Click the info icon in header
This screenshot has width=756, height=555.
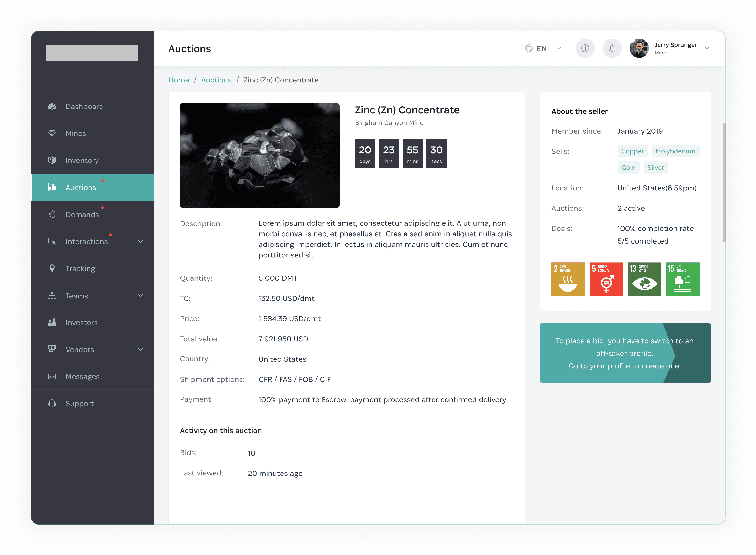(585, 48)
